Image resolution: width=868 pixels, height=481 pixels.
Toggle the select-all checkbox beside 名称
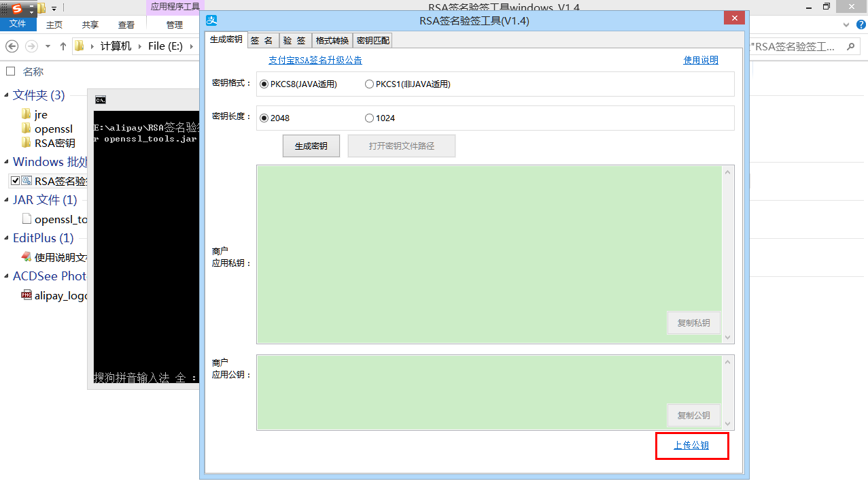point(10,71)
